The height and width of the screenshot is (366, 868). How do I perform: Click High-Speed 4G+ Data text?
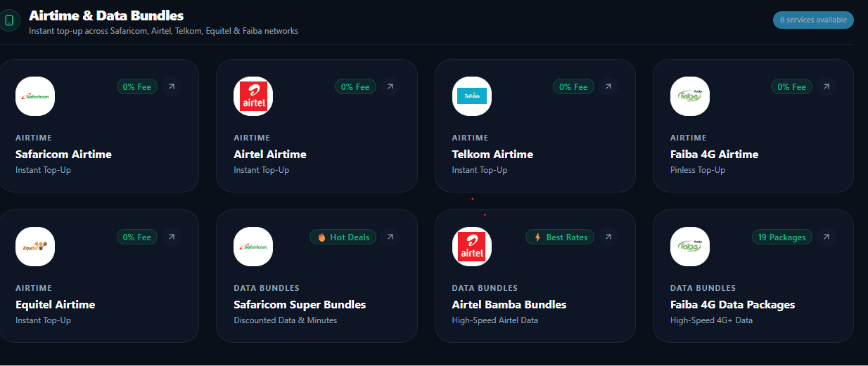pos(711,320)
